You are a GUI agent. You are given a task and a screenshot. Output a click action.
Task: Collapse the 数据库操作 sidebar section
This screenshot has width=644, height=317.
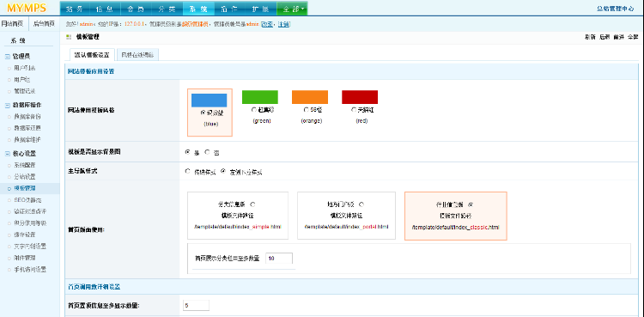(8, 106)
